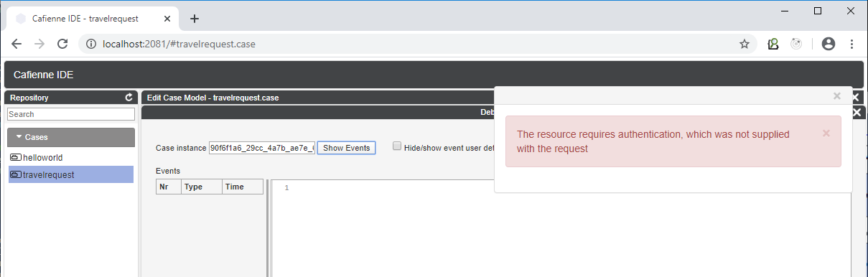Image resolution: width=868 pixels, height=277 pixels.
Task: Close the notification popup panel
Action: (x=836, y=95)
